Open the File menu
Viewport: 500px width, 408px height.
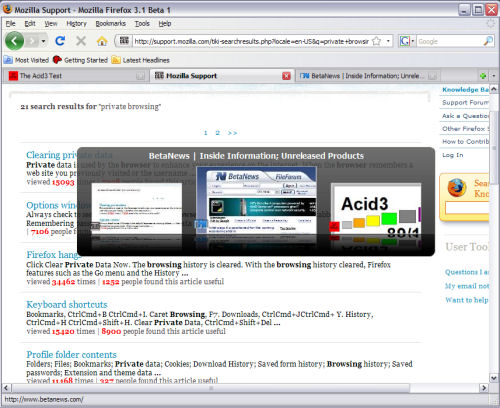click(11, 24)
